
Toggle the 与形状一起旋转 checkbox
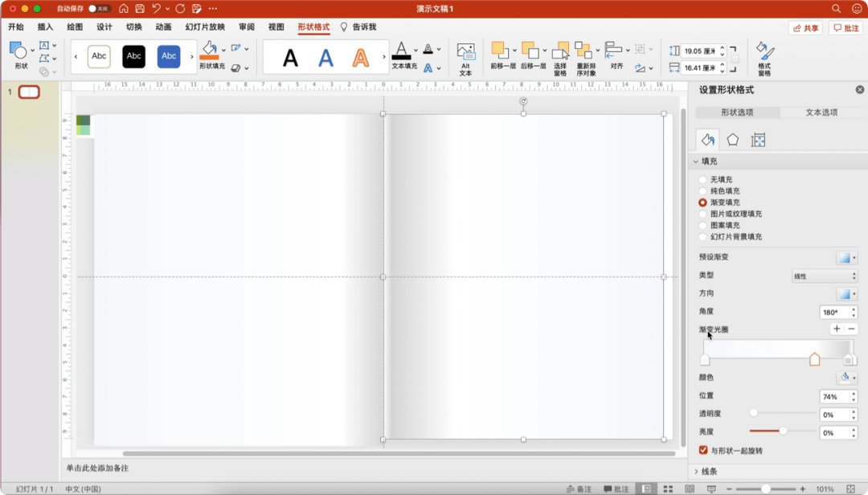[x=704, y=451]
